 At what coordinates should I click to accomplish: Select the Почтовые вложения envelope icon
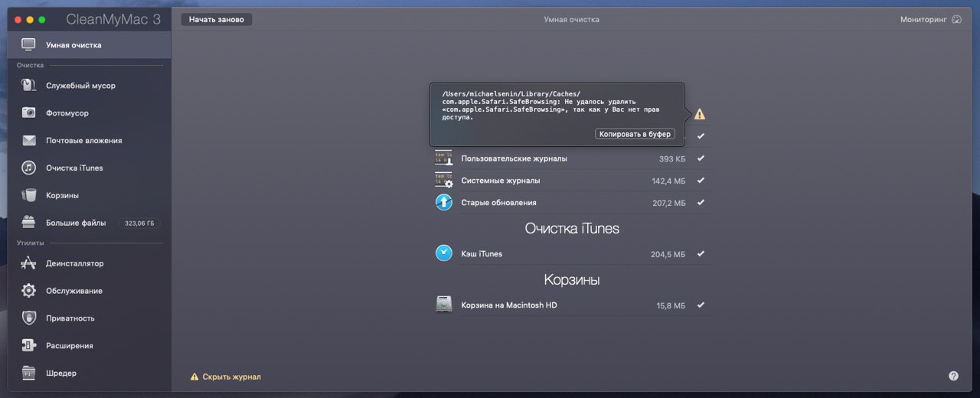coord(28,141)
